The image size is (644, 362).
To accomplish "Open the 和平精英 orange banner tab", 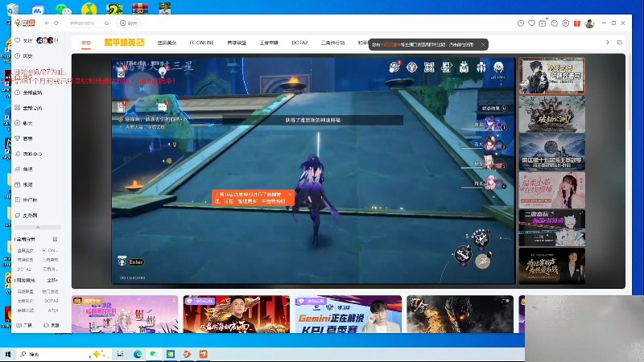I will (124, 43).
